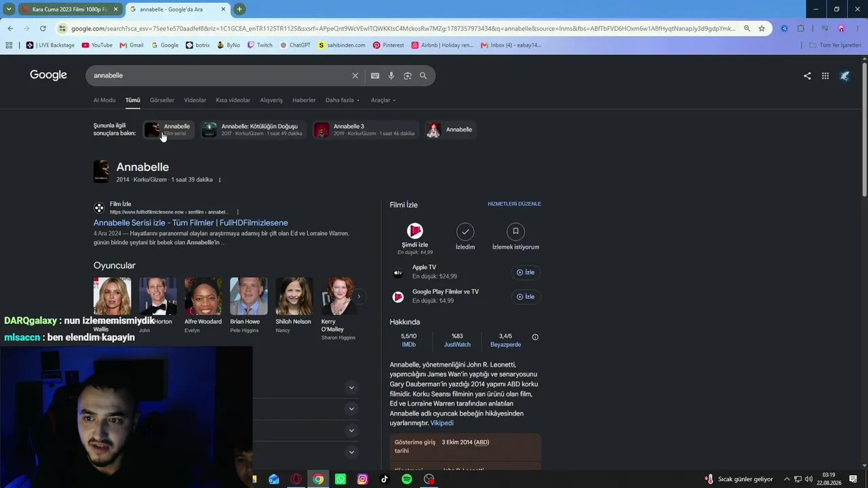Mark the film as watched (İzledim)

tap(465, 232)
